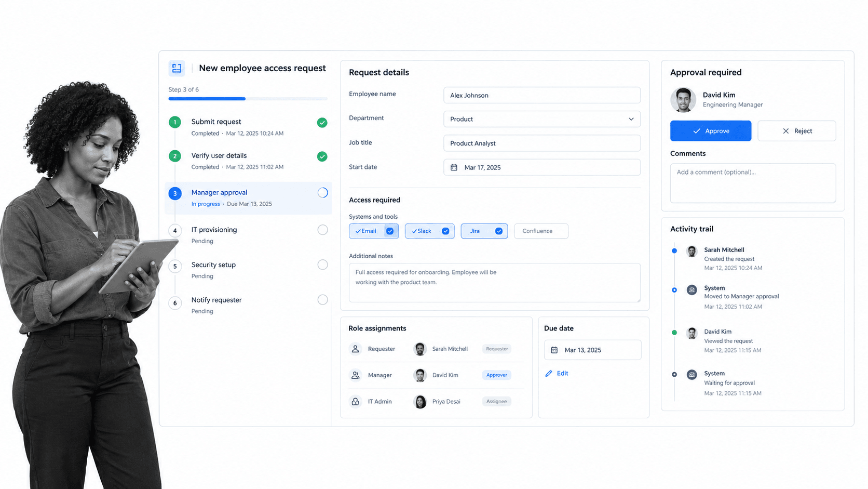Click the pencil icon next to Edit
Viewport: 868px width, 489px height.
549,374
